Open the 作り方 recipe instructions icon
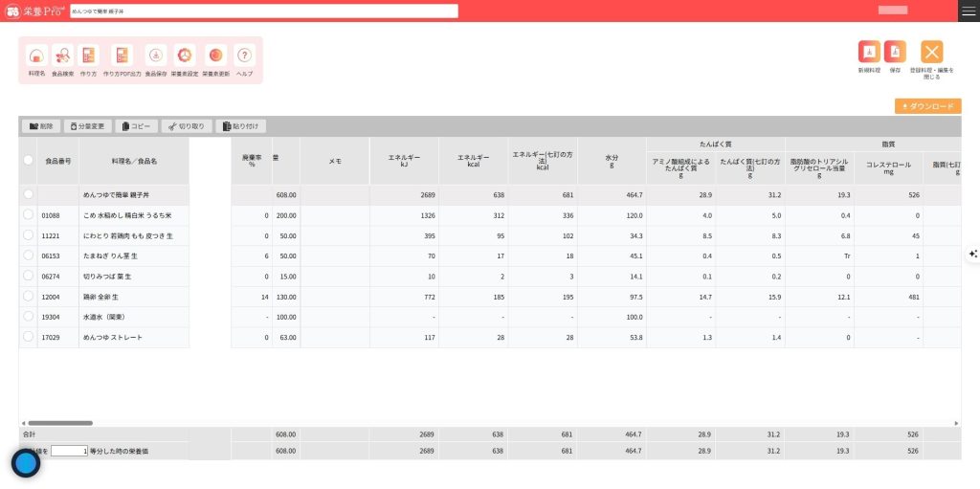 point(88,56)
